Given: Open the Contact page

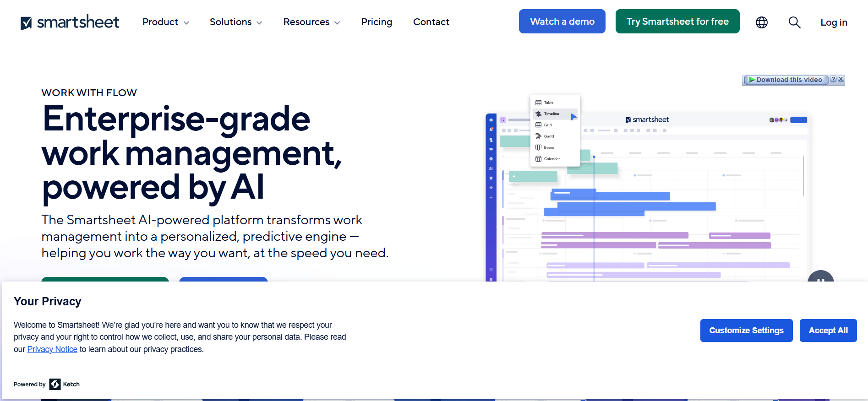Looking at the screenshot, I should [x=431, y=22].
